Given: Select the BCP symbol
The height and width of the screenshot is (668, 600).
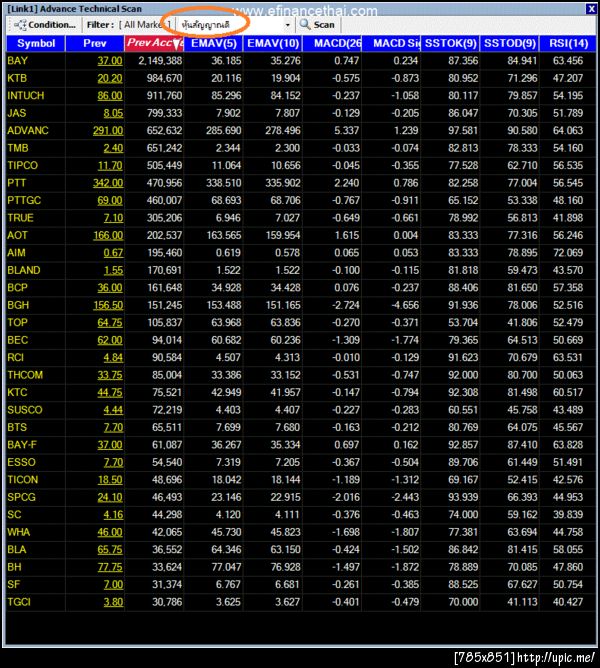Looking at the screenshot, I should point(17,288).
